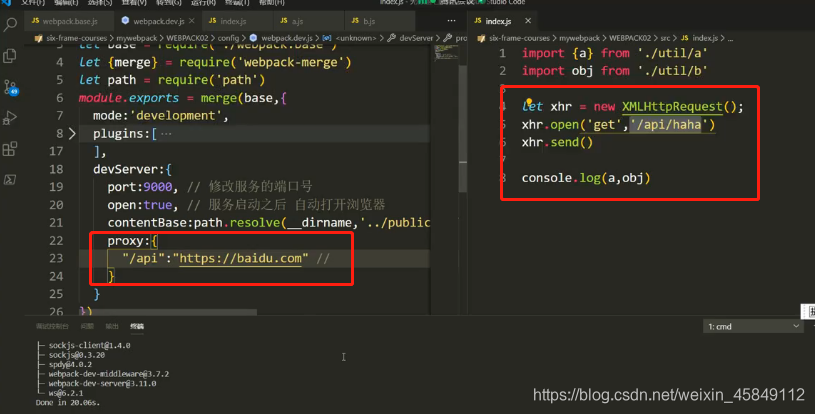
Task: Click xhr.send() line in index.js
Action: [557, 142]
